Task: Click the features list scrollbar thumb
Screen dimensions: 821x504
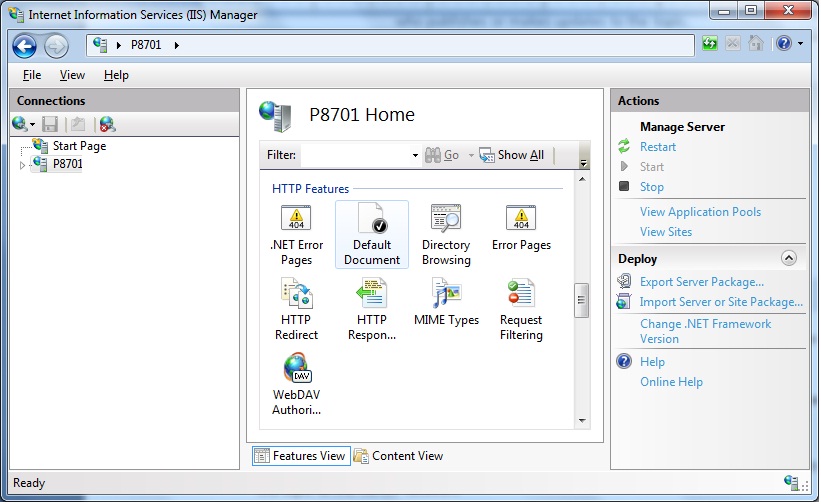Action: tap(582, 300)
